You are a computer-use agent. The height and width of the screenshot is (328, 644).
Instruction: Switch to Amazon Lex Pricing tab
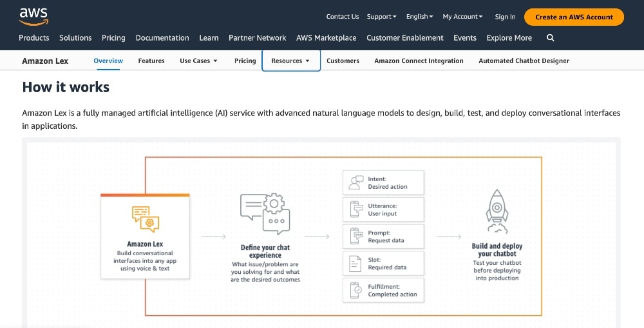point(245,61)
